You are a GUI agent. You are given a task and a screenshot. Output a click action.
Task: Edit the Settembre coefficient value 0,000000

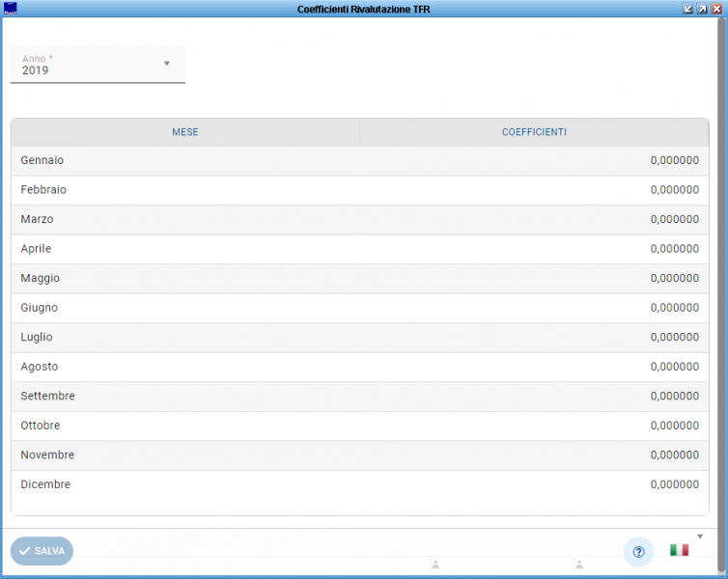[x=675, y=397]
